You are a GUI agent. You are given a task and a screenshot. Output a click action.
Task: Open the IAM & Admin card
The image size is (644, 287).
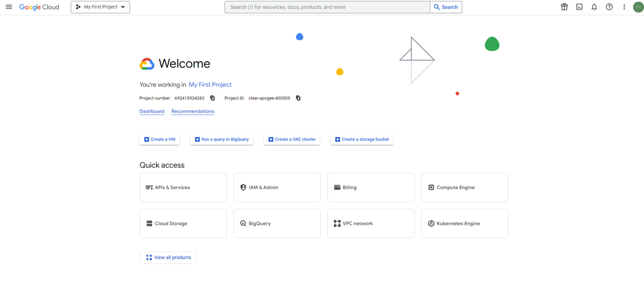(x=277, y=188)
